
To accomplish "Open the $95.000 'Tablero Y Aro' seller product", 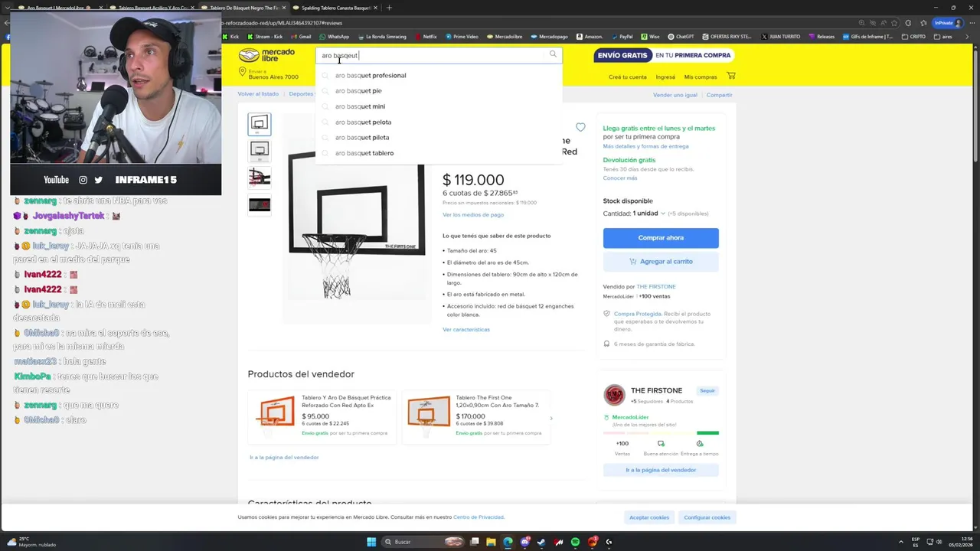I will pos(322,417).
